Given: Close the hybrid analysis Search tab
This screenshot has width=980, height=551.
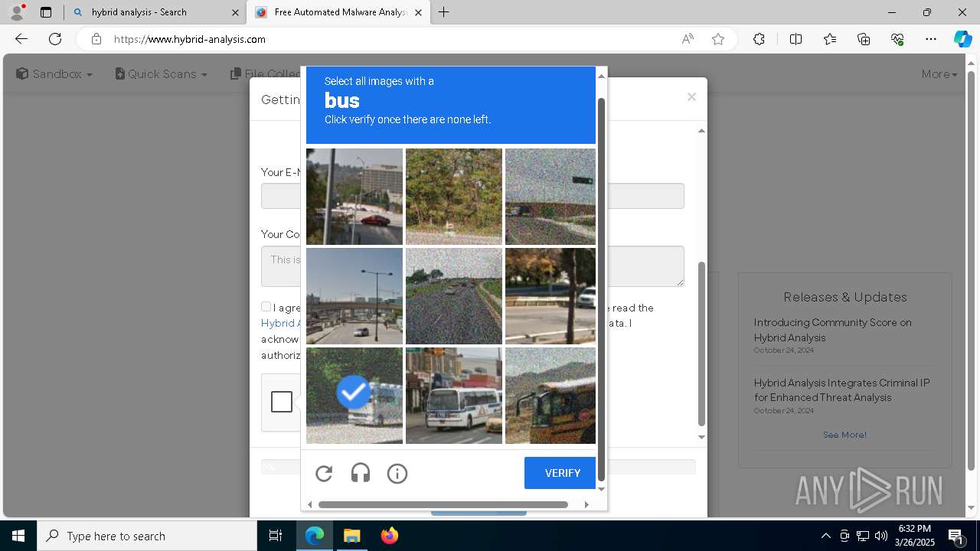Looking at the screenshot, I should point(236,12).
